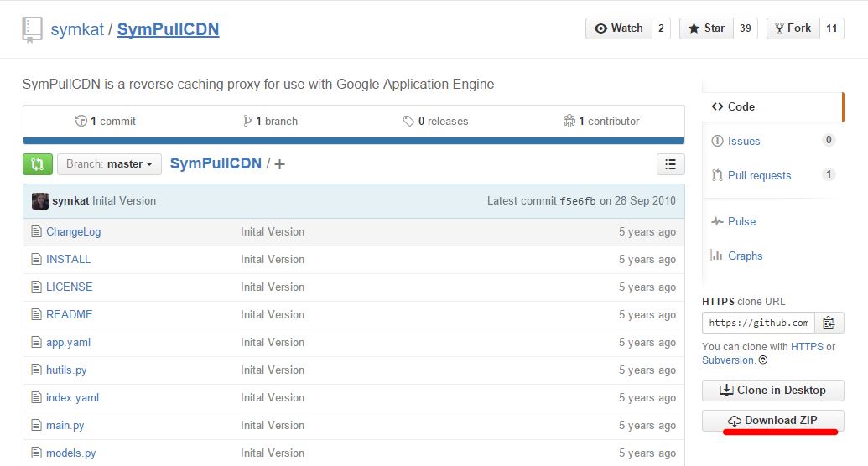This screenshot has height=466, width=868.
Task: Copy clone URL with the clipboard icon
Action: point(829,323)
